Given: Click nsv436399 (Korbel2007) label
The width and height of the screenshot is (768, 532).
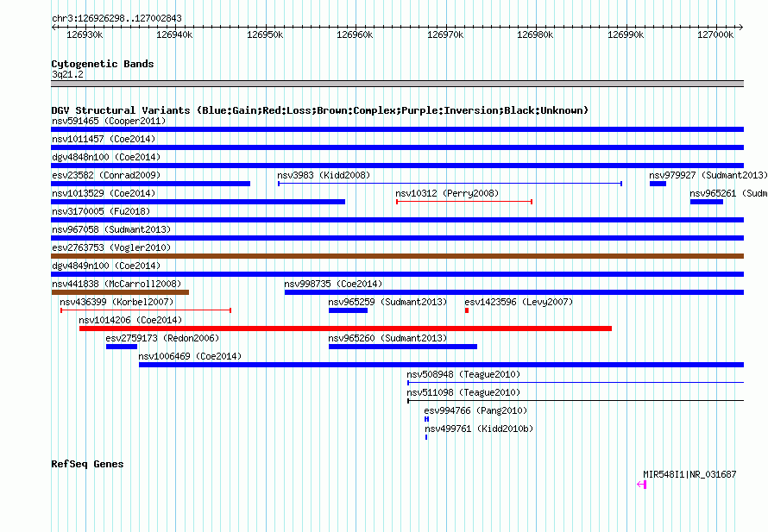Looking at the screenshot, I should (116, 302).
